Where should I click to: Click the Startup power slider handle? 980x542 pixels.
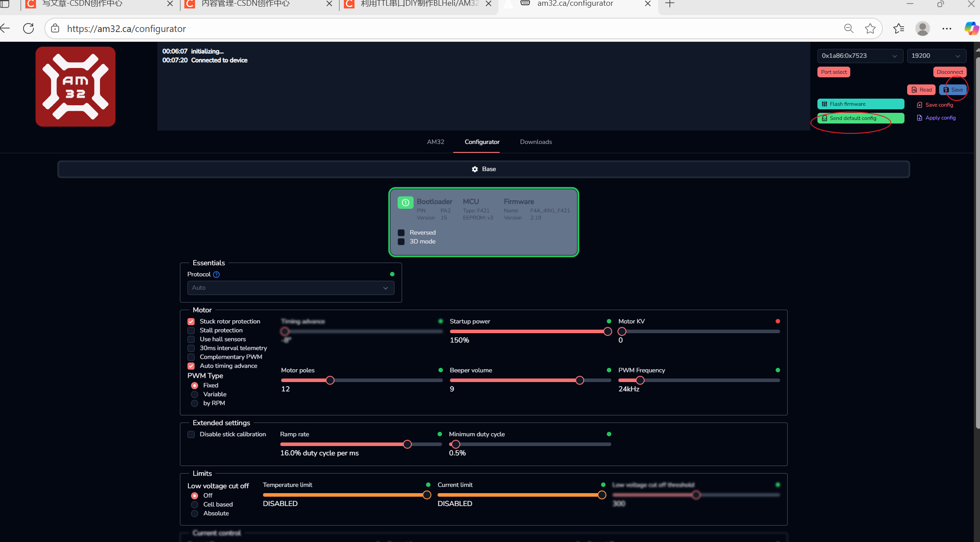(607, 331)
